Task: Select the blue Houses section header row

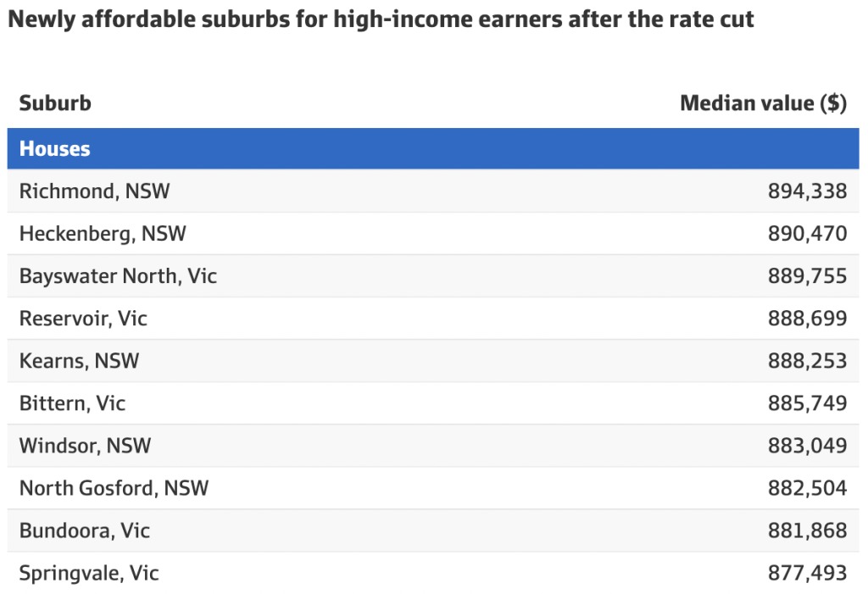Action: [433, 148]
